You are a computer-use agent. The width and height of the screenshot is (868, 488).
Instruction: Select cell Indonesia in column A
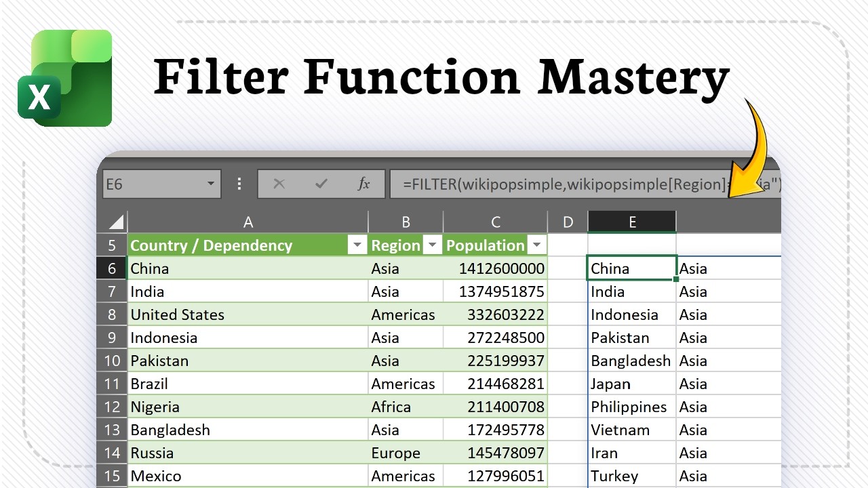pyautogui.click(x=248, y=338)
